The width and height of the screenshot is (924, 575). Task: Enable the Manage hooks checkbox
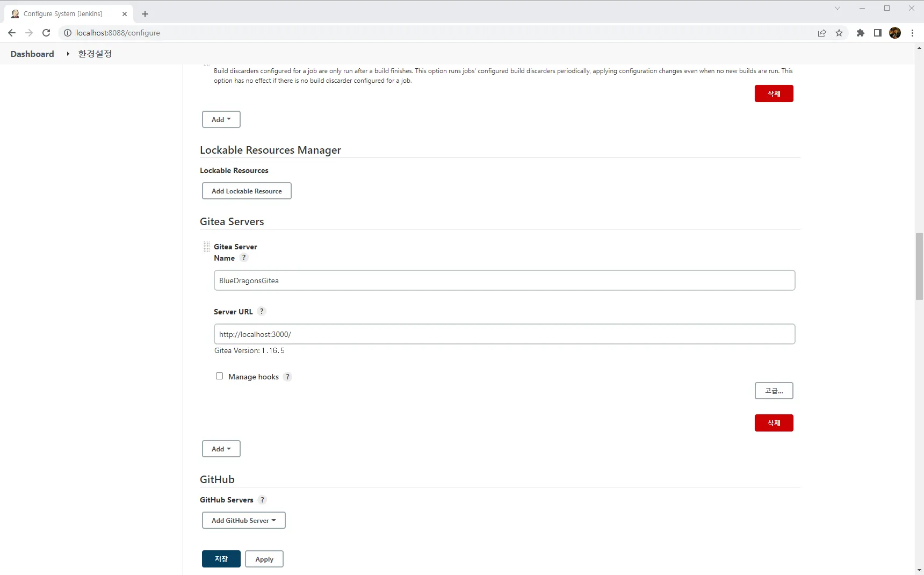tap(219, 376)
